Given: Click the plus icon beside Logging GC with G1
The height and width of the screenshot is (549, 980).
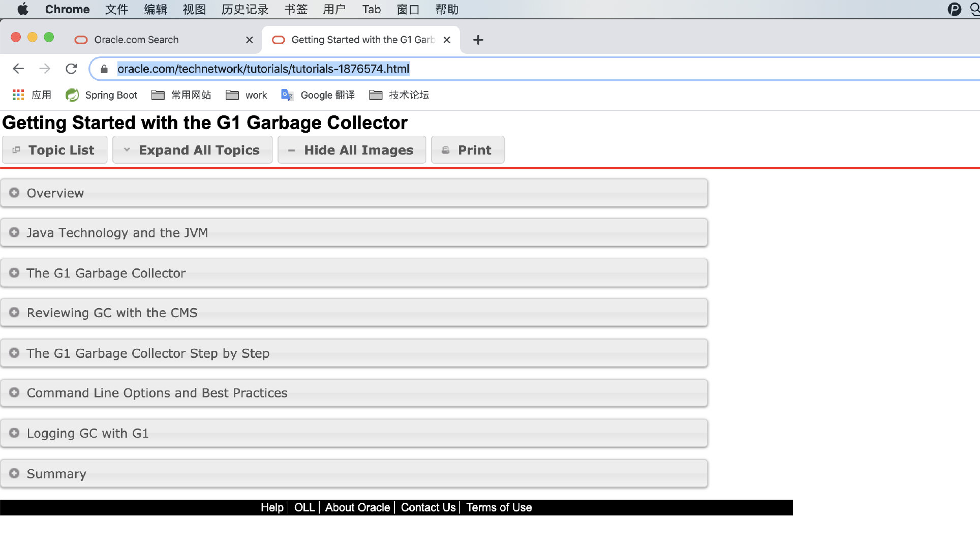Looking at the screenshot, I should (14, 433).
